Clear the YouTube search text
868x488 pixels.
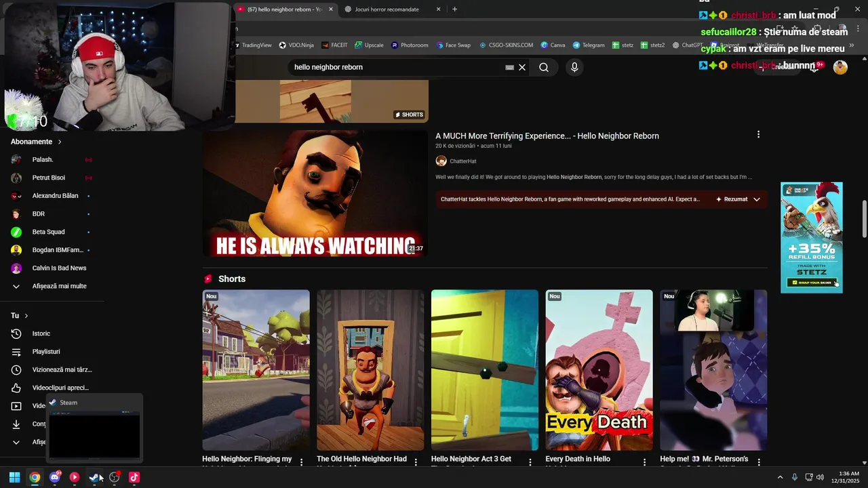522,67
